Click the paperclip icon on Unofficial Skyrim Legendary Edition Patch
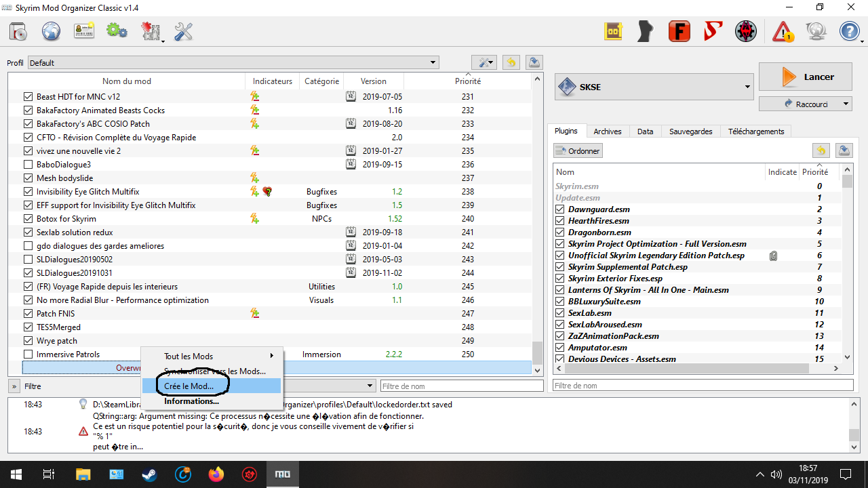 [773, 256]
